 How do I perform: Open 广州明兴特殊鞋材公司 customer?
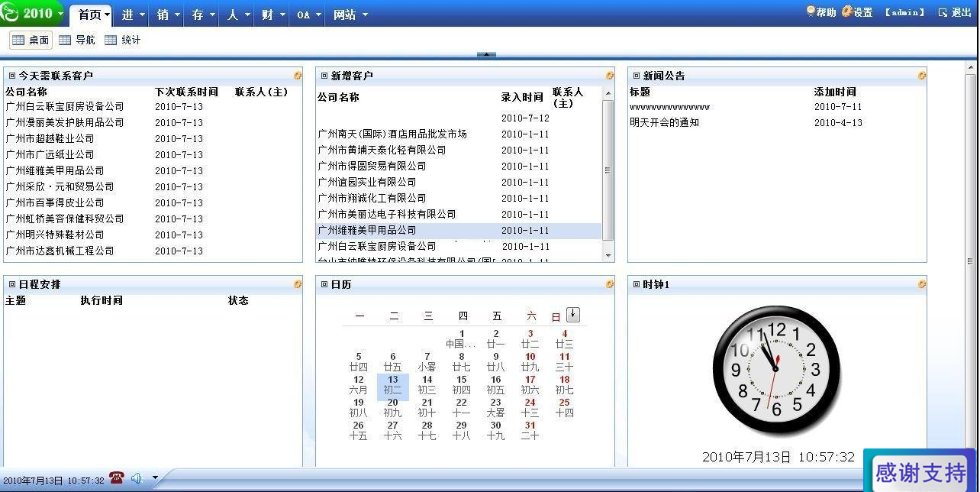55,235
